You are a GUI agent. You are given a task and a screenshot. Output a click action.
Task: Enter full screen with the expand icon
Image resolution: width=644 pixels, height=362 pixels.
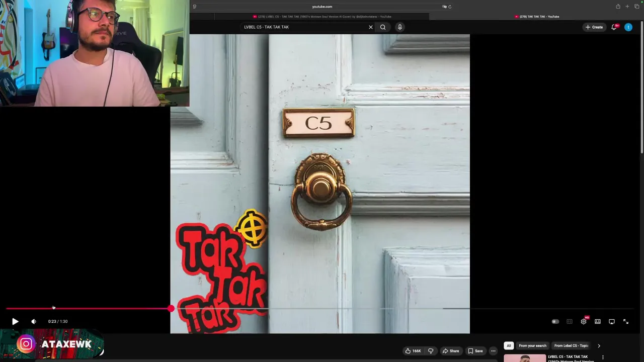pos(626,322)
